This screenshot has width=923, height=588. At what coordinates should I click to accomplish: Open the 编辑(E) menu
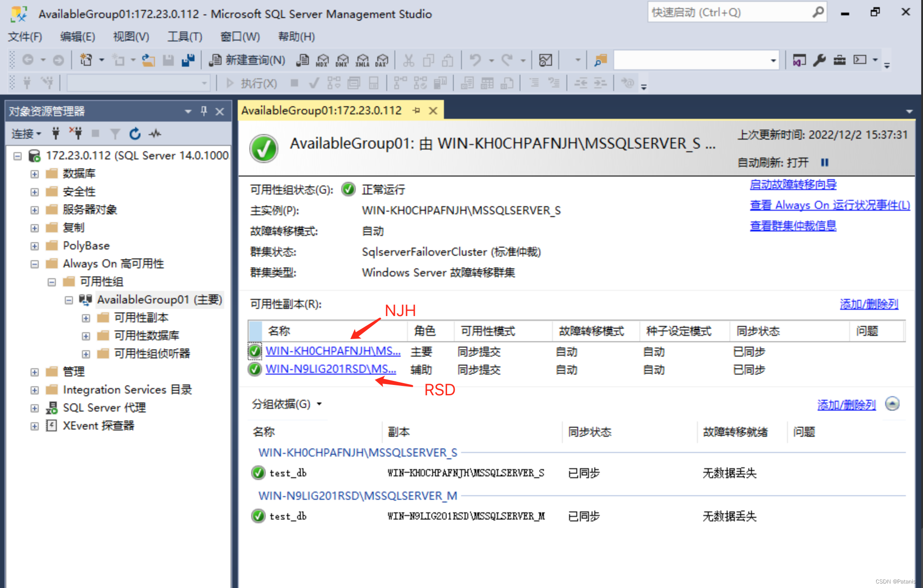click(77, 36)
